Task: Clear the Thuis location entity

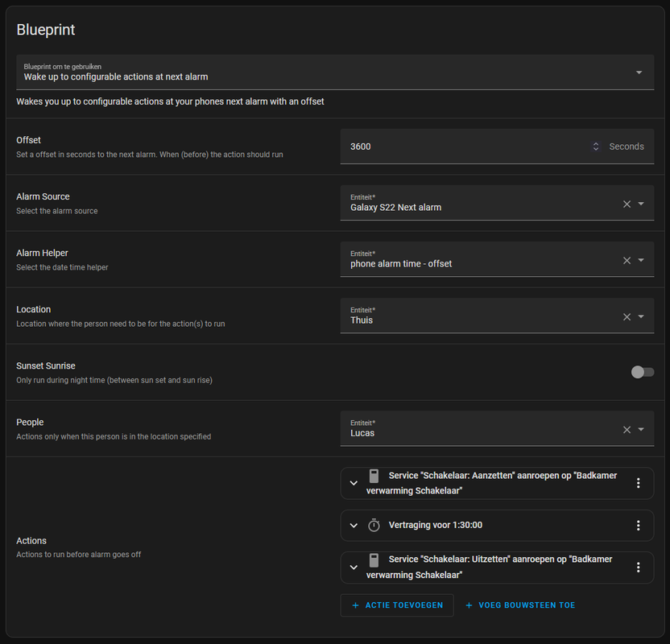Action: pyautogui.click(x=627, y=317)
